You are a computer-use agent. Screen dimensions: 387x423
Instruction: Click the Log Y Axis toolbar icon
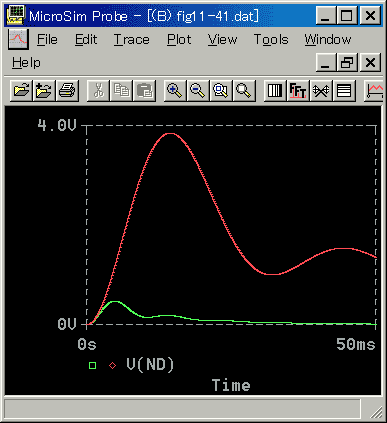coord(344,90)
